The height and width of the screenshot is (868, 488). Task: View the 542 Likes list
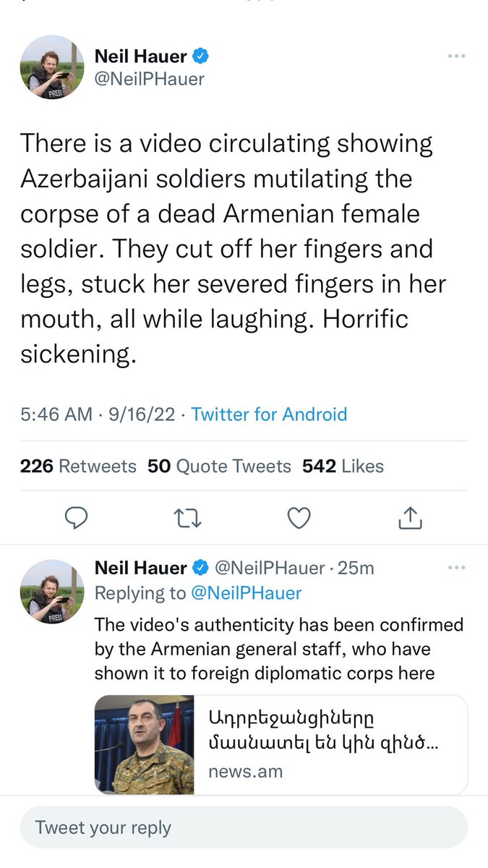click(x=343, y=467)
